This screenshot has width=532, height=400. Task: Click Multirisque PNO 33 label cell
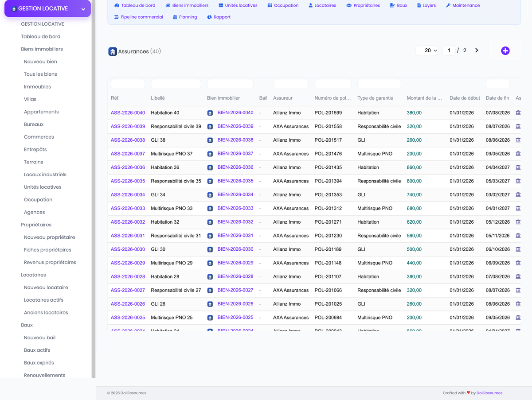click(x=172, y=208)
